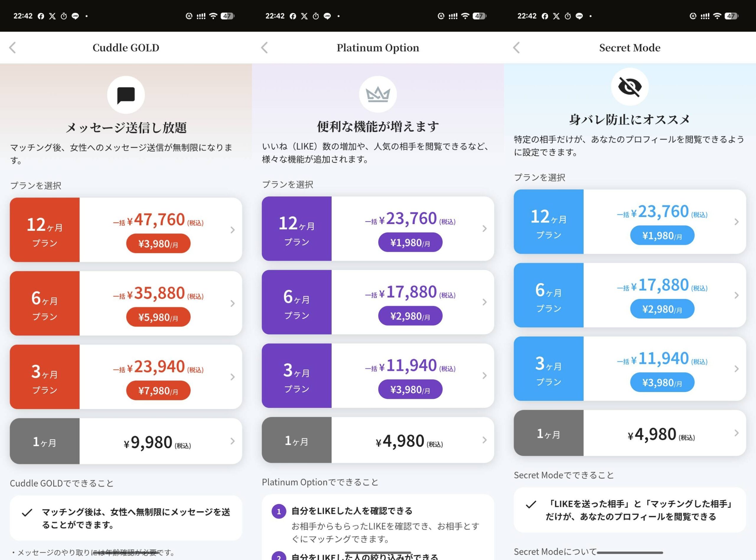This screenshot has height=560, width=756.
Task: Open chevron on Platinum ¥17,880 6-month plan
Action: click(x=484, y=302)
